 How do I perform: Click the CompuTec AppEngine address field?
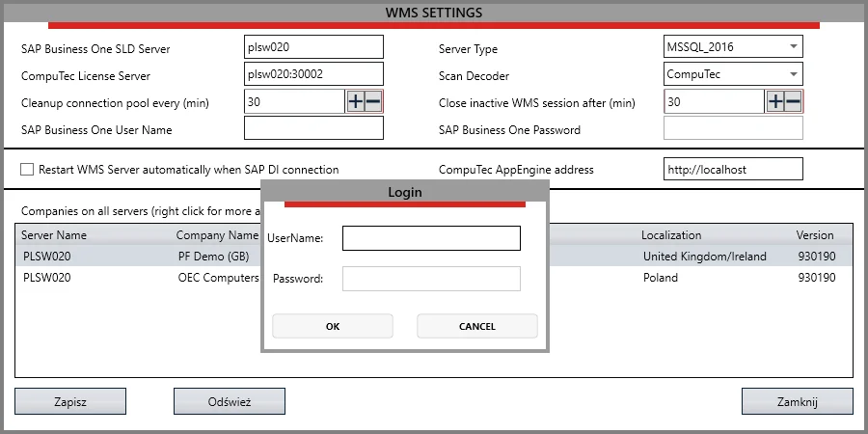pyautogui.click(x=733, y=170)
